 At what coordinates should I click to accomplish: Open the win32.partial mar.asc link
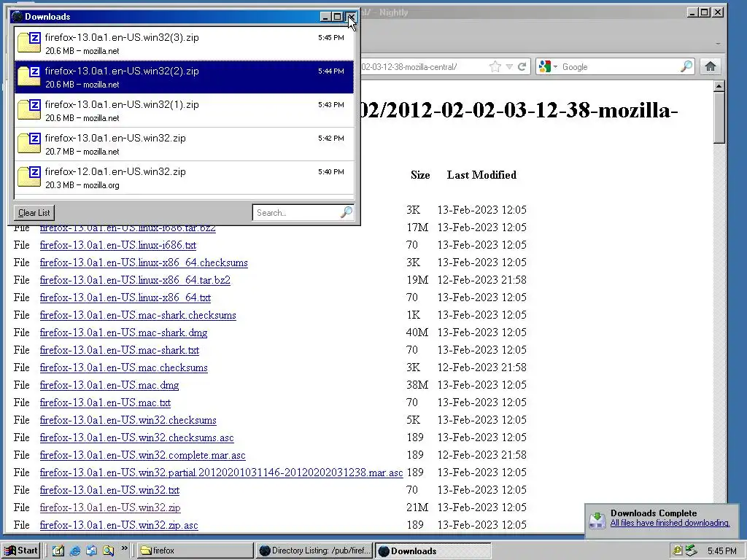221,472
